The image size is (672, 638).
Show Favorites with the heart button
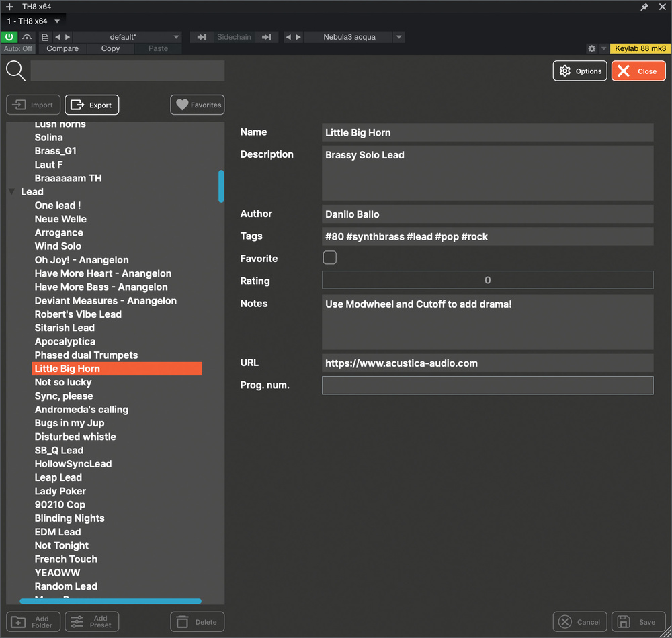pyautogui.click(x=198, y=105)
